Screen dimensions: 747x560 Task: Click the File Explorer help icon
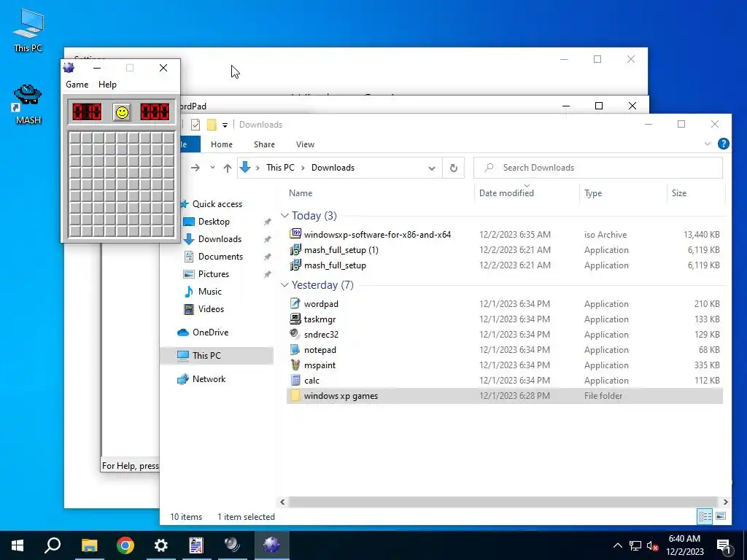723,144
